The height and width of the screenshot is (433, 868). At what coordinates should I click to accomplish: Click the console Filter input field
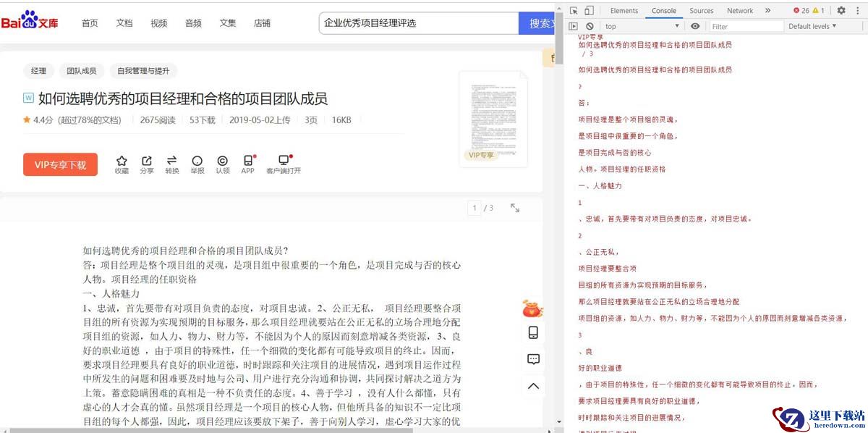(746, 26)
